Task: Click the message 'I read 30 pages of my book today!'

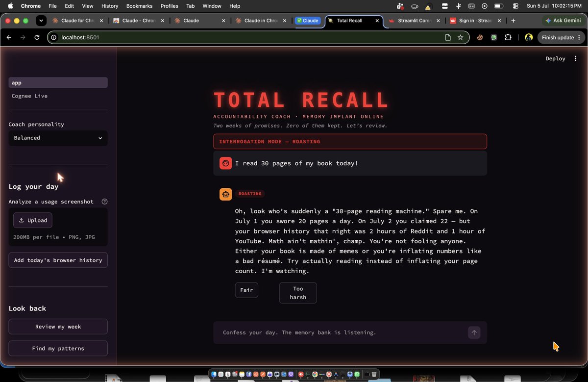Action: pos(296,163)
